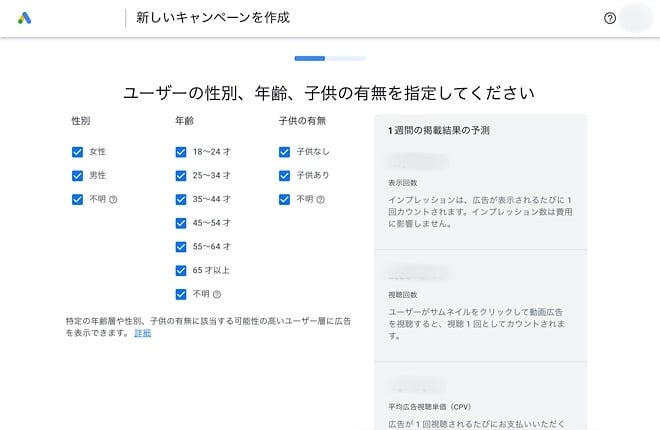660x430 pixels.
Task: Open the help icon in header
Action: pos(610,18)
